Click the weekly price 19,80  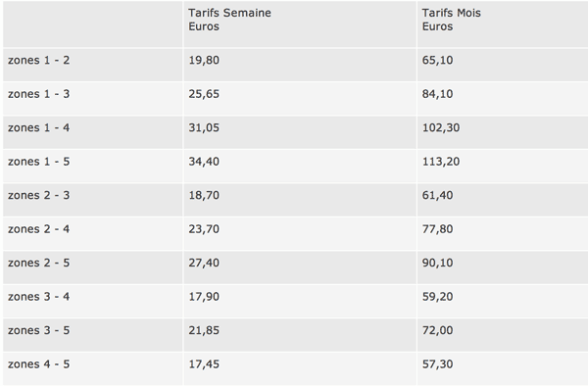tap(204, 60)
